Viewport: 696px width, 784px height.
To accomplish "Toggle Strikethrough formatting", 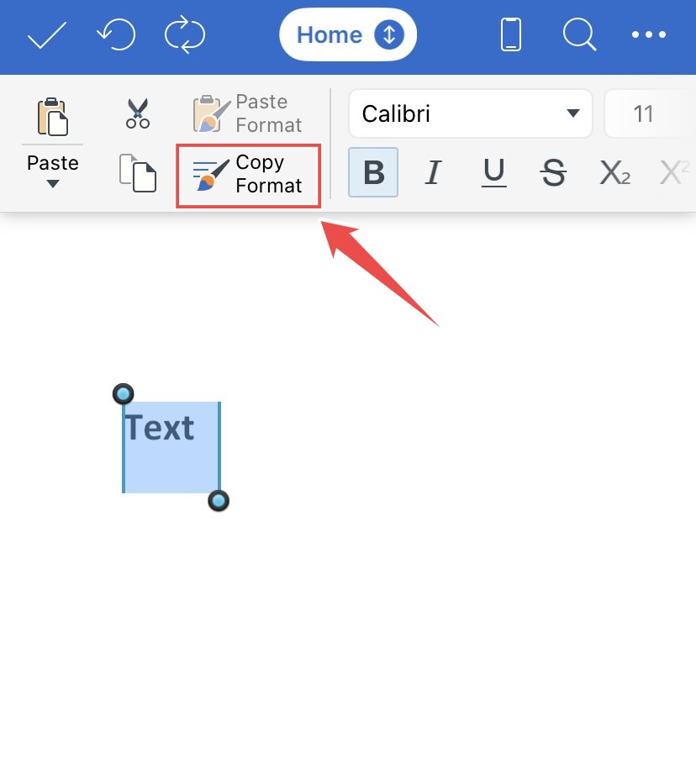I will (x=553, y=172).
